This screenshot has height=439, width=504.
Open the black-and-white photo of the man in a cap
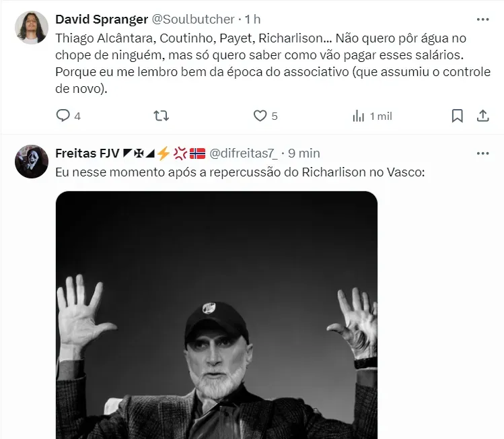[x=217, y=315]
